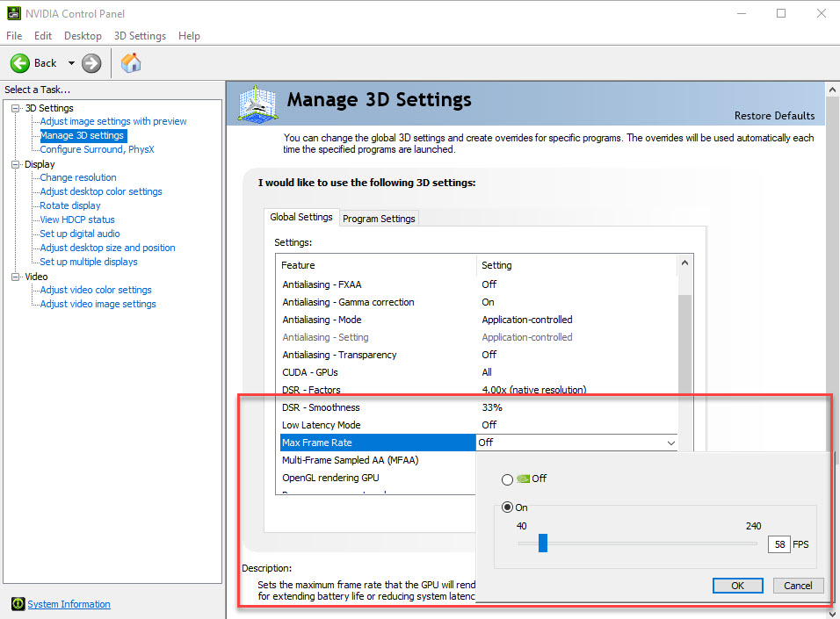Select the DSR - Smoothness row
The height and width of the screenshot is (619, 840).
[x=479, y=407]
